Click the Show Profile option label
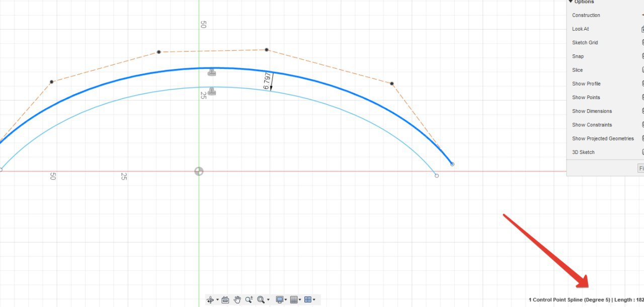The height and width of the screenshot is (307, 644). tap(586, 84)
